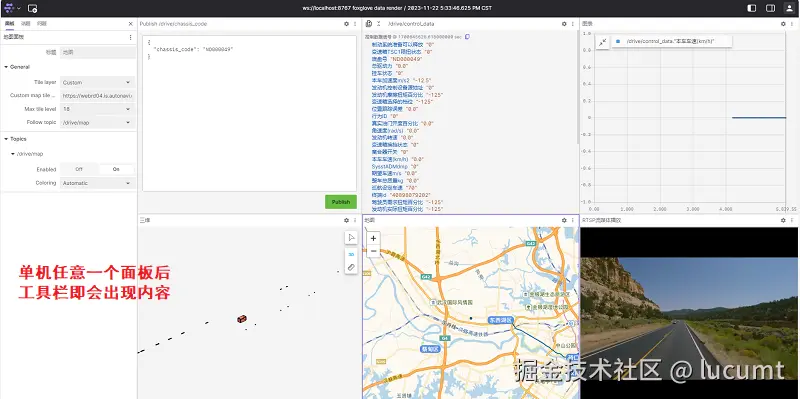Click the red vehicle model in 3D view
This screenshot has height=399, width=800.
click(x=241, y=319)
